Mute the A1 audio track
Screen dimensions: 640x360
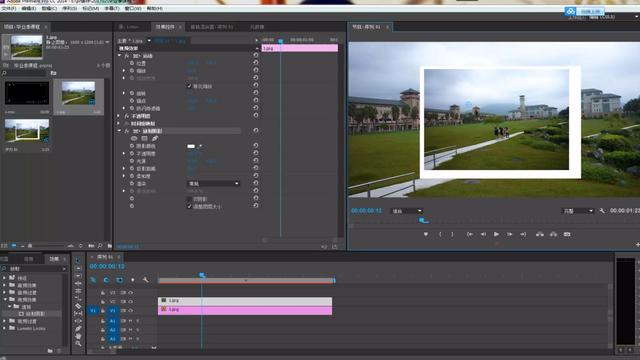coord(131,321)
